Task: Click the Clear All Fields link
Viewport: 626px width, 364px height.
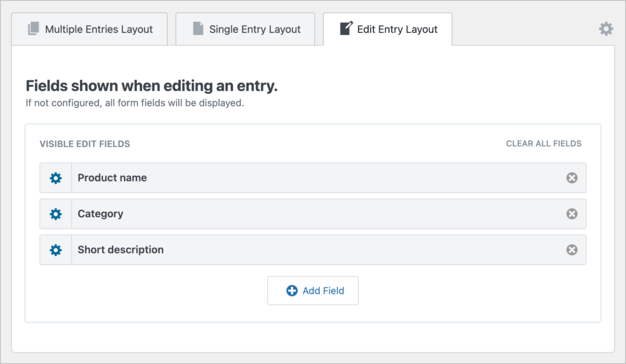Action: point(543,144)
